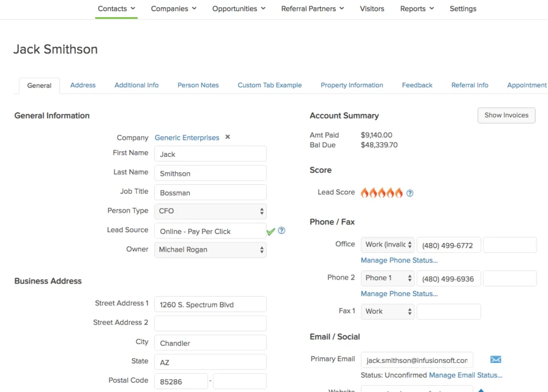Open the Reports menu

(x=417, y=9)
